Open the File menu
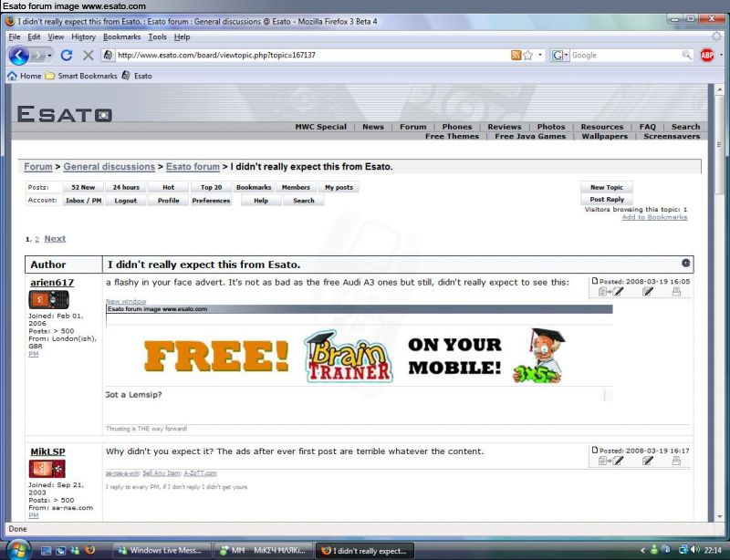This screenshot has width=730, height=560. [x=15, y=36]
